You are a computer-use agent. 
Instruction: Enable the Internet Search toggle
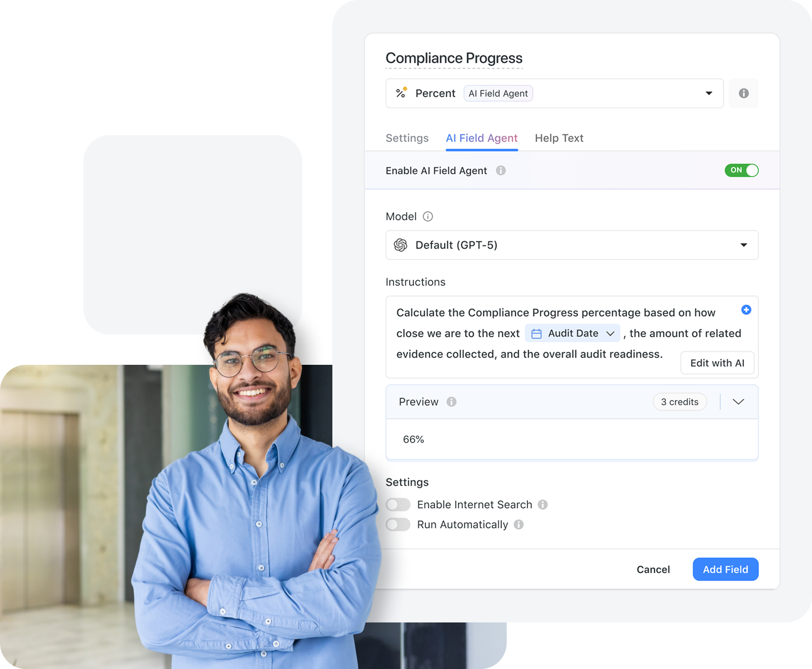point(398,504)
